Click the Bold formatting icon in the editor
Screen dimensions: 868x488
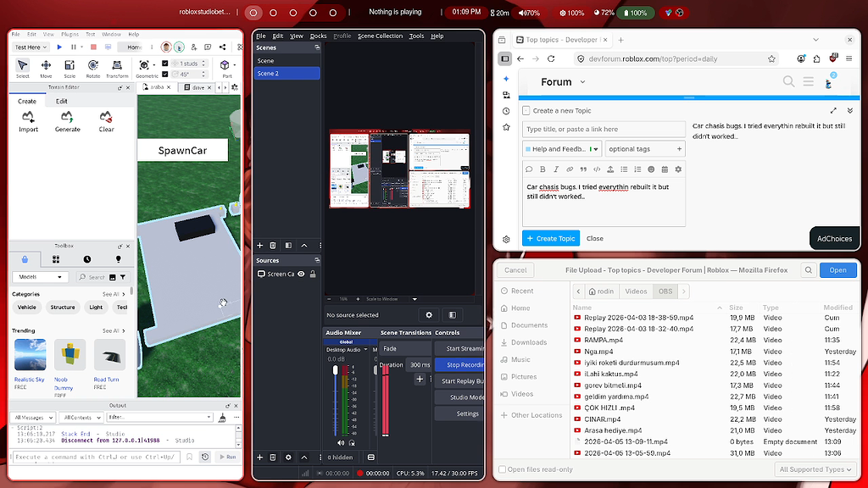(542, 169)
